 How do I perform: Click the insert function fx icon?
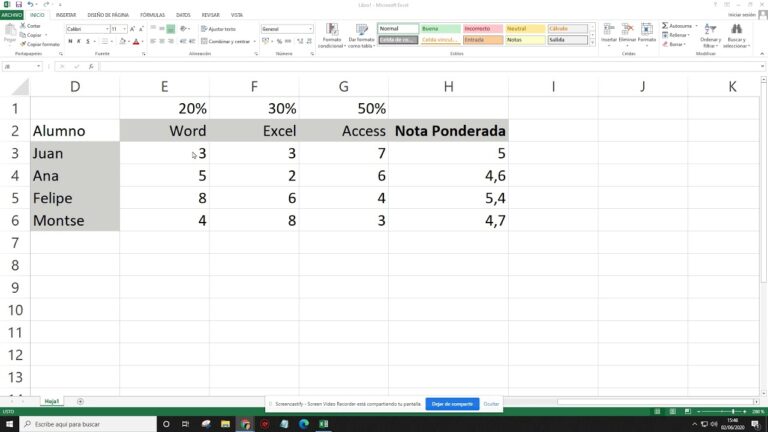pos(91,66)
